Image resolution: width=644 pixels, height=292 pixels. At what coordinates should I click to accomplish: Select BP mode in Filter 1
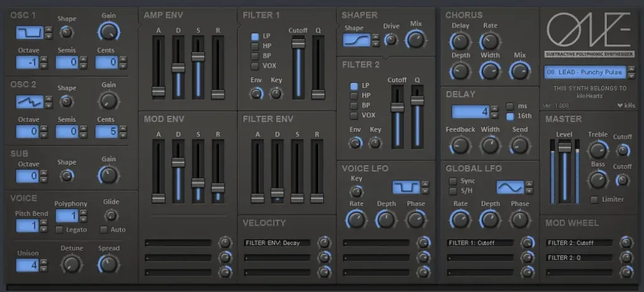(255, 56)
